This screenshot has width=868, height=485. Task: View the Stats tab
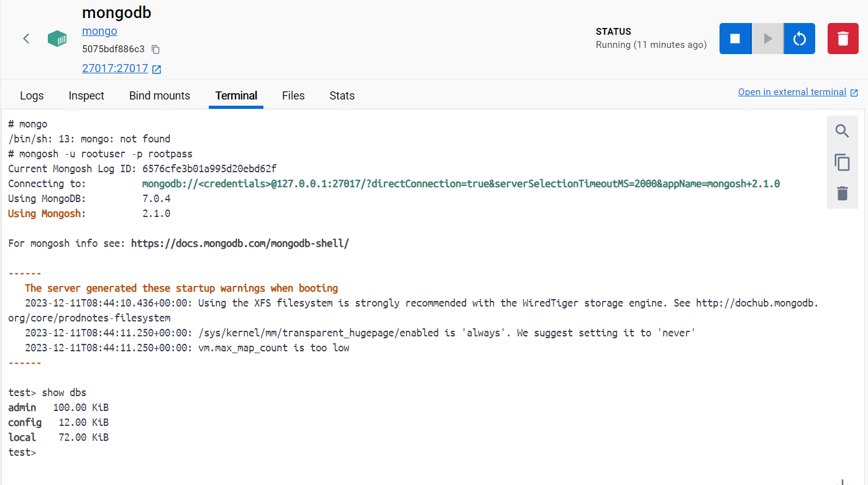click(342, 96)
